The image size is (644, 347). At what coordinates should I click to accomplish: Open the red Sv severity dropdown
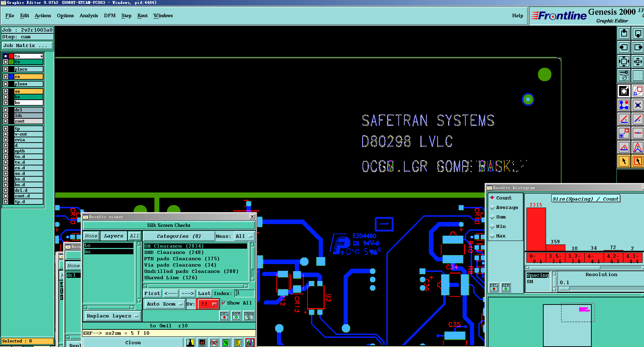[208, 304]
